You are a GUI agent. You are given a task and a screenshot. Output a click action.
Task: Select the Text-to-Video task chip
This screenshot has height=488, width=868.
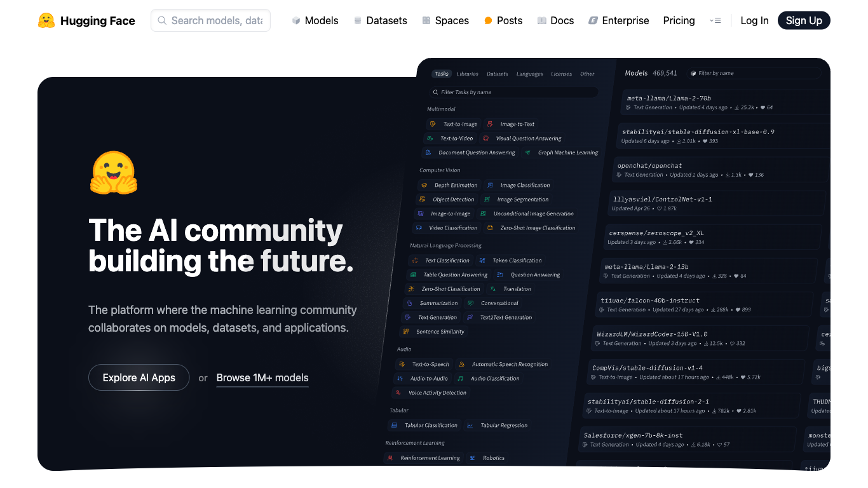(450, 138)
